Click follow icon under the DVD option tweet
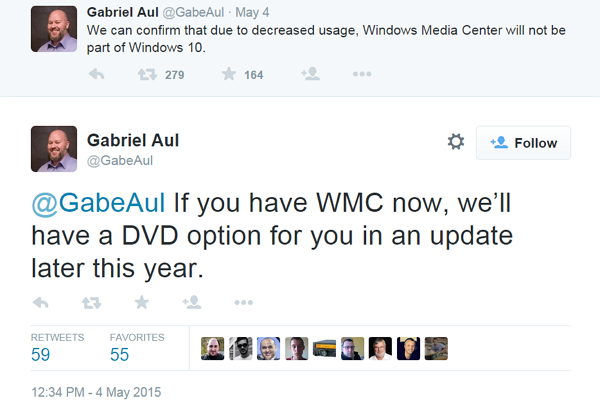Viewport: 600px width, 407px height. 192,302
